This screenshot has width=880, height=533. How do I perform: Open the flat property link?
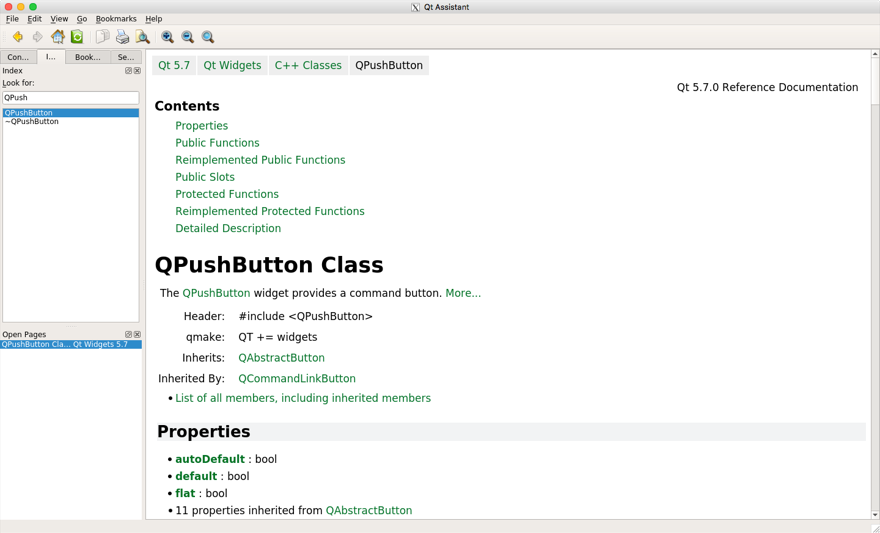(185, 494)
